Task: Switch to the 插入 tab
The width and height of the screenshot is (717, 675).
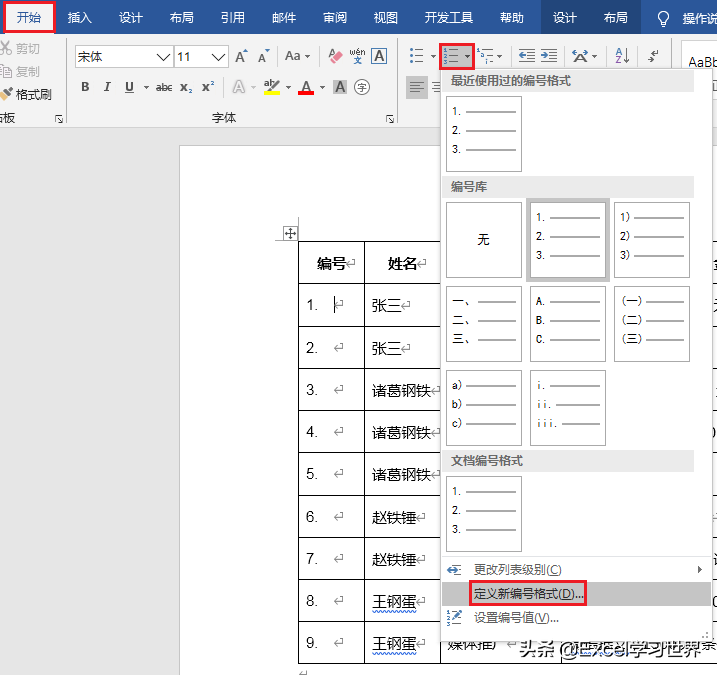Action: point(80,17)
